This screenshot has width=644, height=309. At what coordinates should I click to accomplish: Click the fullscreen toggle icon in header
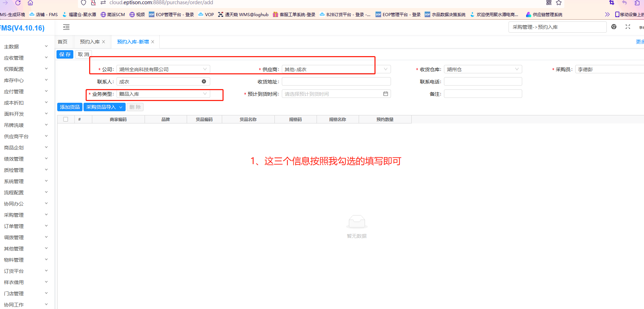click(x=628, y=27)
